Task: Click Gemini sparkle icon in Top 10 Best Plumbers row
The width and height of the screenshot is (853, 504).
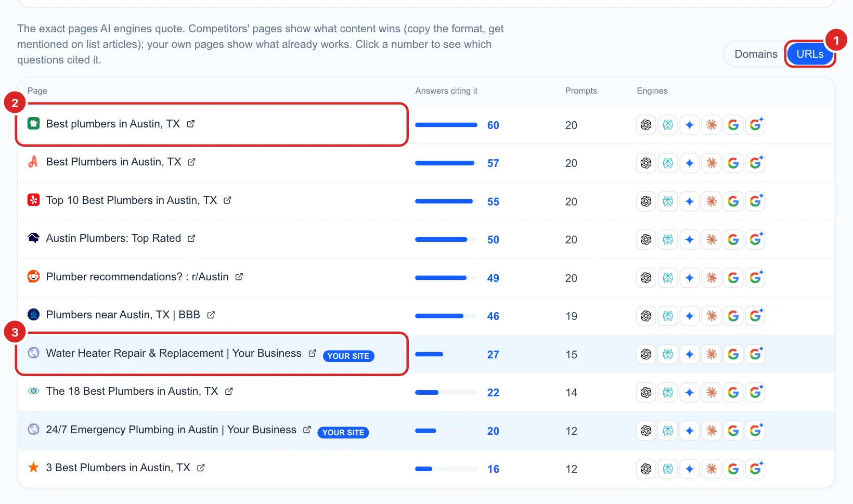Action: pos(690,201)
